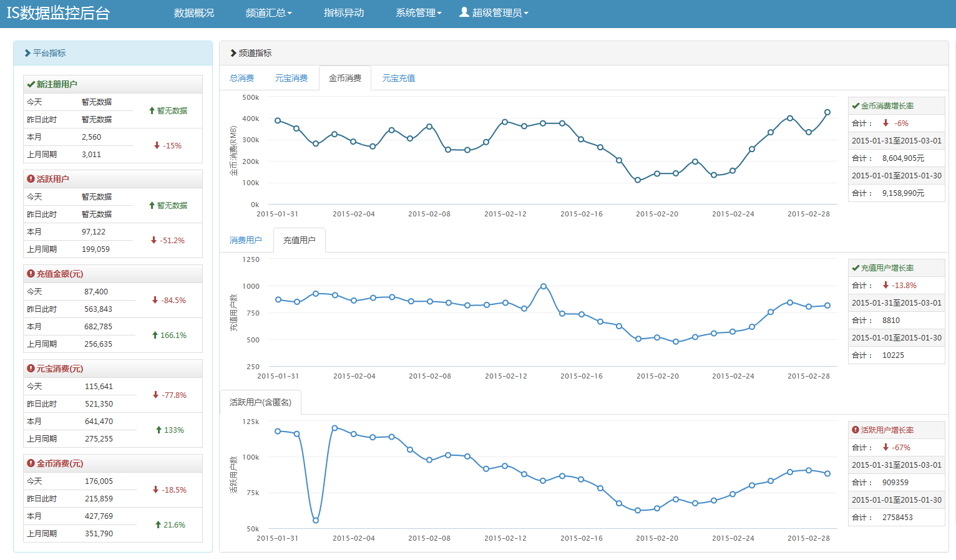
Task: Click the 充值用户 合计 value 8810
Action: pos(891,321)
